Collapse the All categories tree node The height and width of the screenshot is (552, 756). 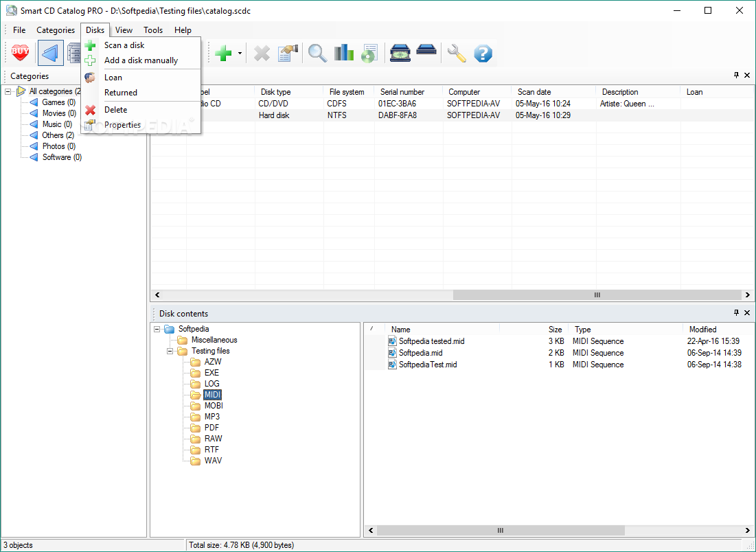pyautogui.click(x=8, y=91)
